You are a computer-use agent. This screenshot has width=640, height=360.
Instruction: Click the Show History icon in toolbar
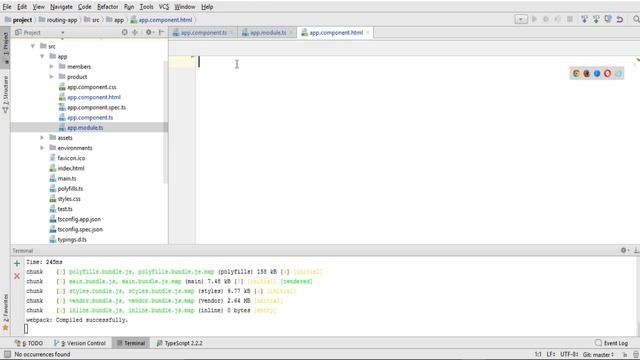point(608,19)
